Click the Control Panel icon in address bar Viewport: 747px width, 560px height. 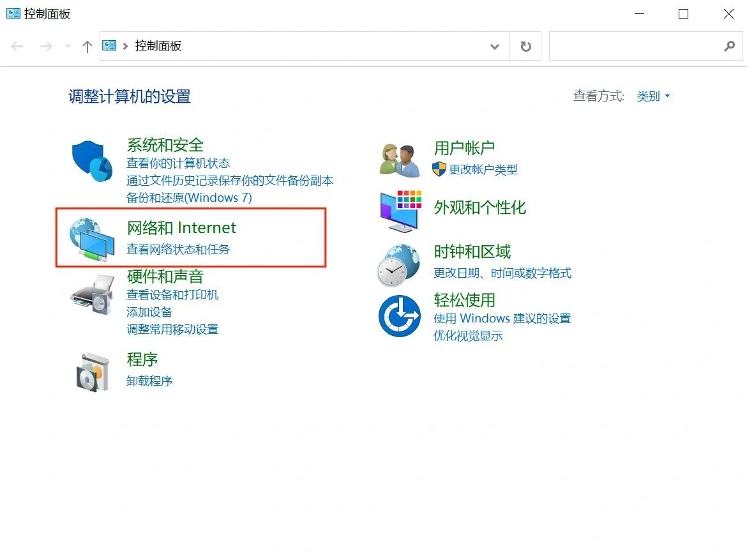pyautogui.click(x=109, y=45)
